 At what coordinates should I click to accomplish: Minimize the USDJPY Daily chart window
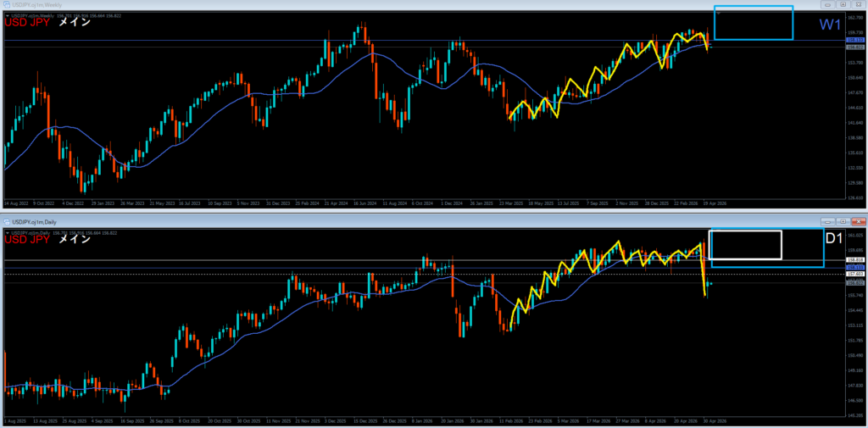(x=828, y=221)
